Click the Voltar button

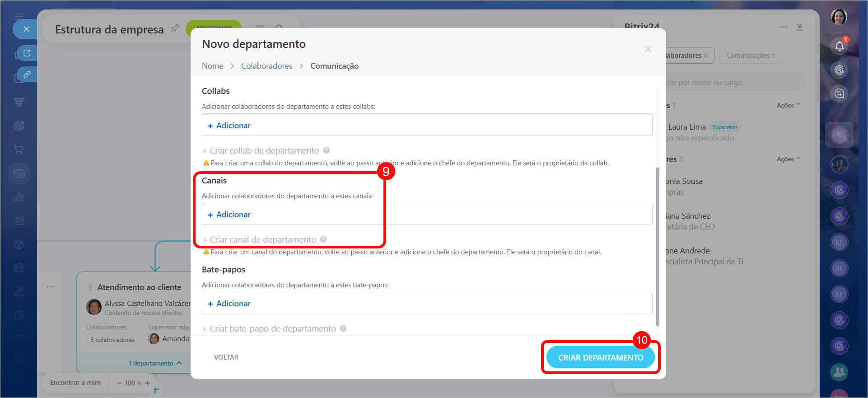point(226,357)
